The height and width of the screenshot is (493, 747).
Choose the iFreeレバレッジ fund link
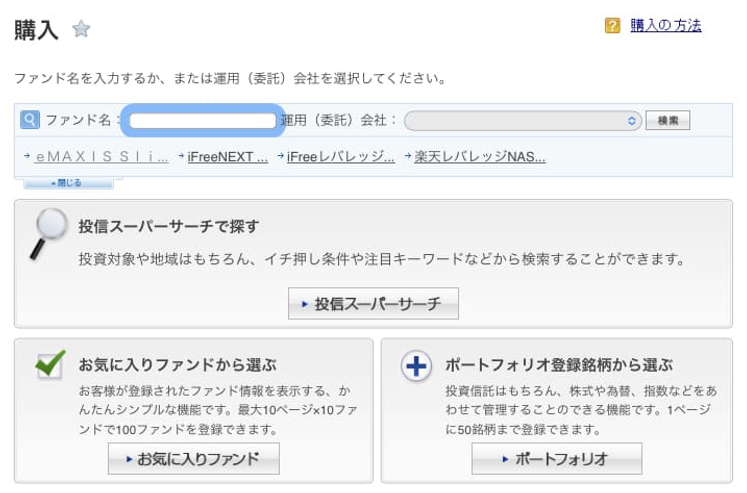(340, 157)
